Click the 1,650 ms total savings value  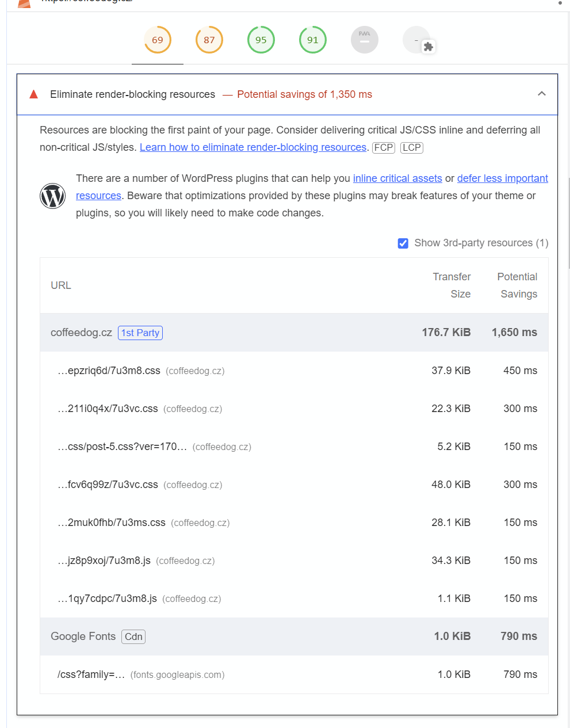pos(514,333)
